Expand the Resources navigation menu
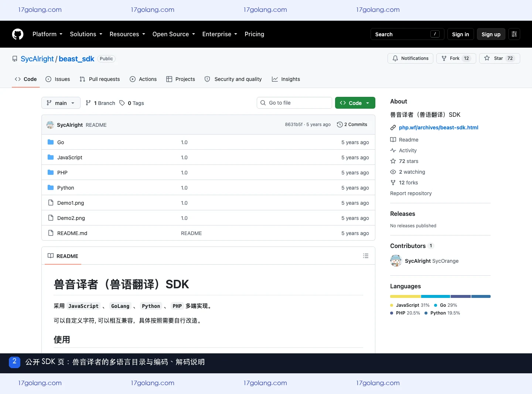This screenshot has height=394, width=532. 127,34
